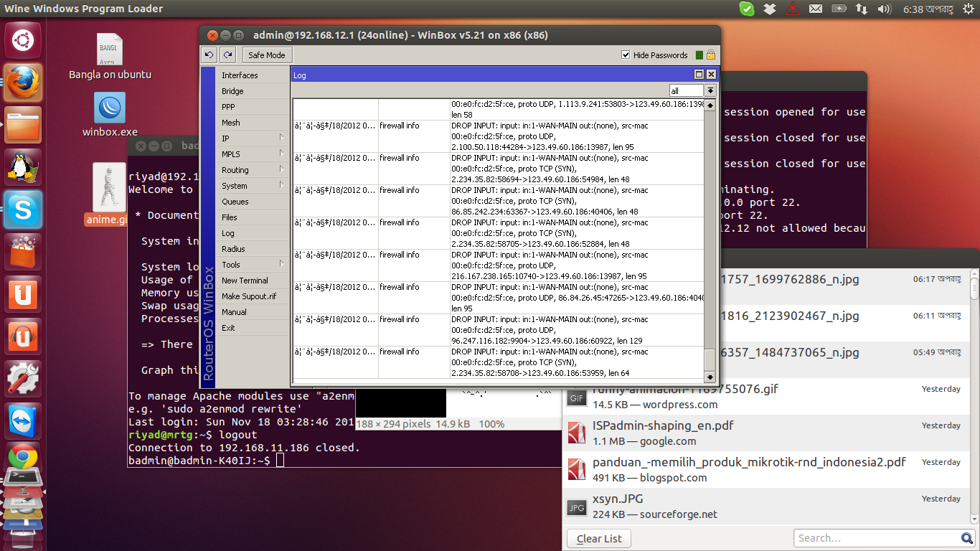This screenshot has width=980, height=551.
Task: Open winbox.exe desktop icon
Action: [110, 115]
